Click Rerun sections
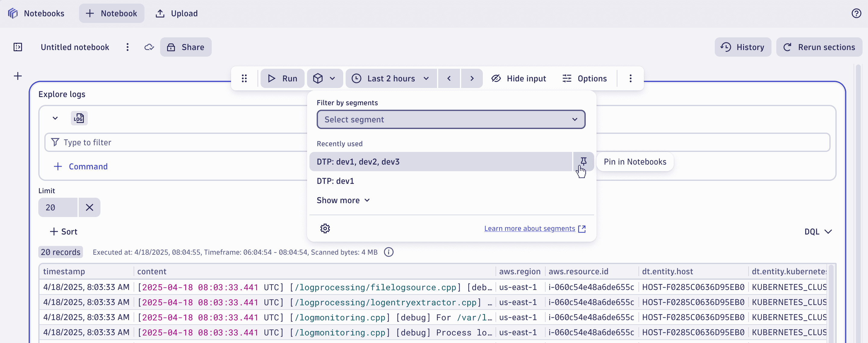This screenshot has height=343, width=868. pyautogui.click(x=819, y=47)
